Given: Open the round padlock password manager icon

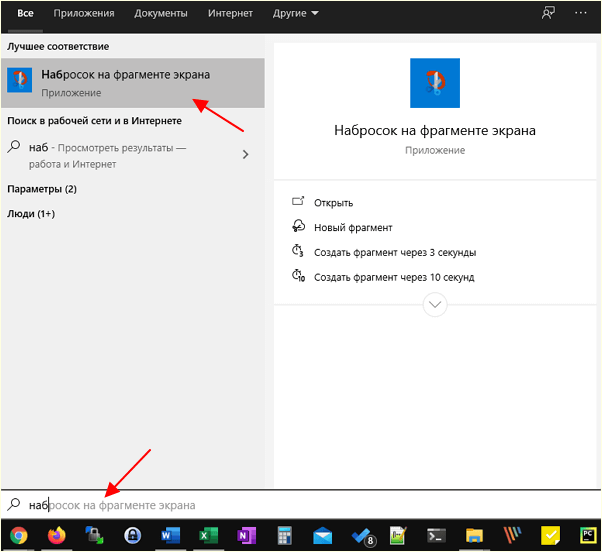Looking at the screenshot, I should [132, 535].
